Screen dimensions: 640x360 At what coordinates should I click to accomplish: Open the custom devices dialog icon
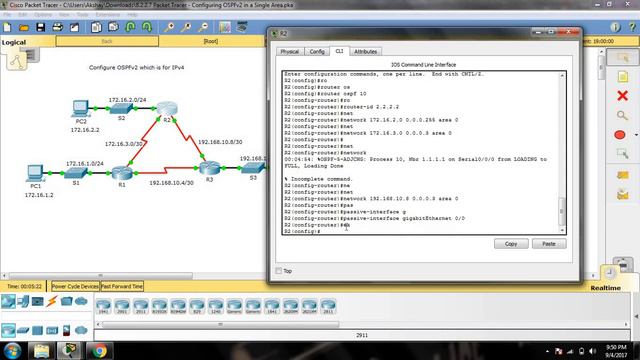[x=242, y=27]
